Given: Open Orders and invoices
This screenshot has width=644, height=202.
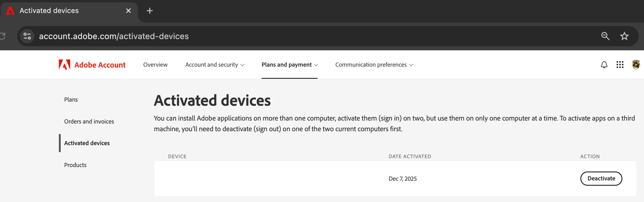Looking at the screenshot, I should click(x=89, y=121).
